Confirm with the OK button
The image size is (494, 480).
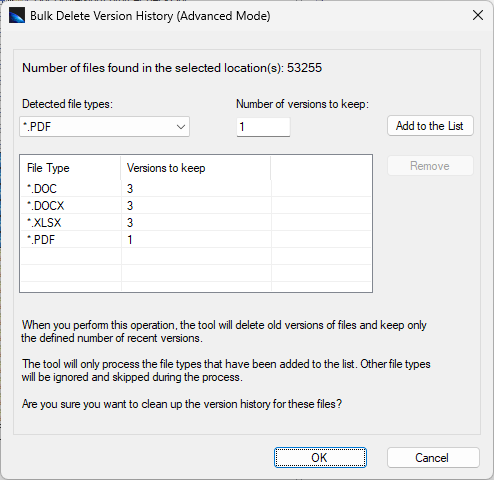coord(320,457)
